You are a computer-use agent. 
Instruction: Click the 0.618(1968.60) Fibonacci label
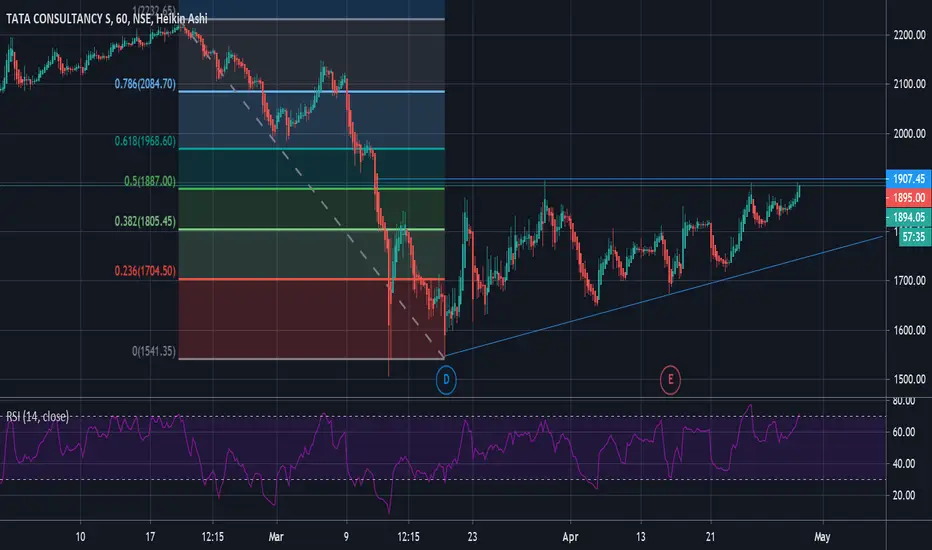[x=145, y=141]
